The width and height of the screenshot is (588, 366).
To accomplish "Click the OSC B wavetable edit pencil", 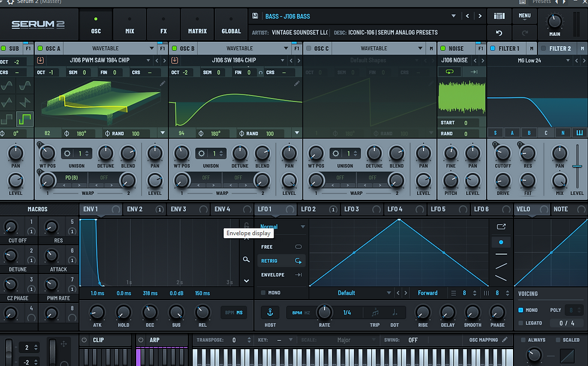I will coord(296,83).
